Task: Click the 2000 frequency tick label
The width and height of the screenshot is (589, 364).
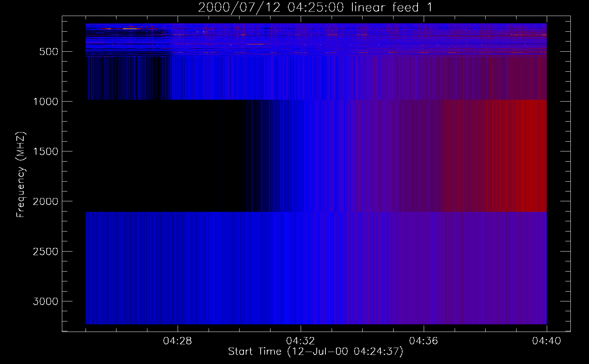Action: (46, 202)
